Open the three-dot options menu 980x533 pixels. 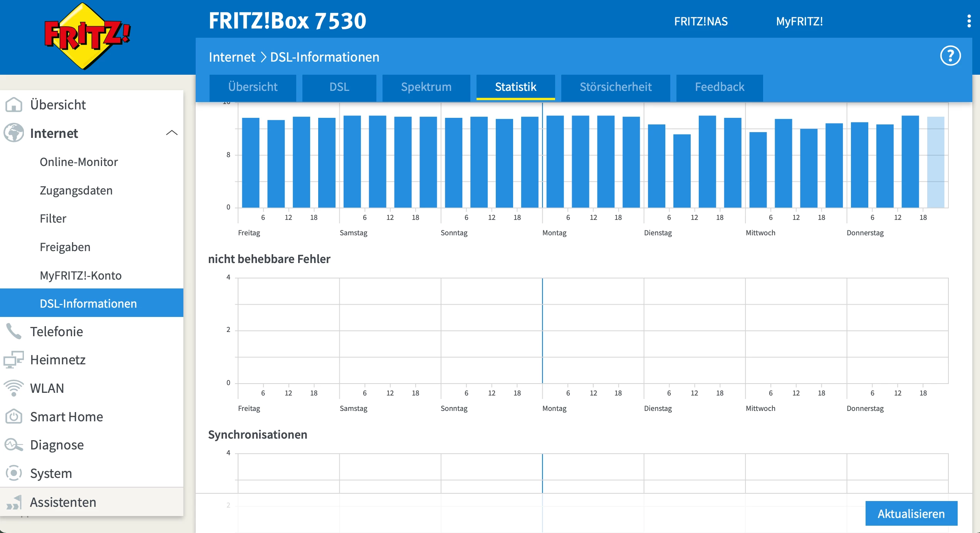coord(969,21)
